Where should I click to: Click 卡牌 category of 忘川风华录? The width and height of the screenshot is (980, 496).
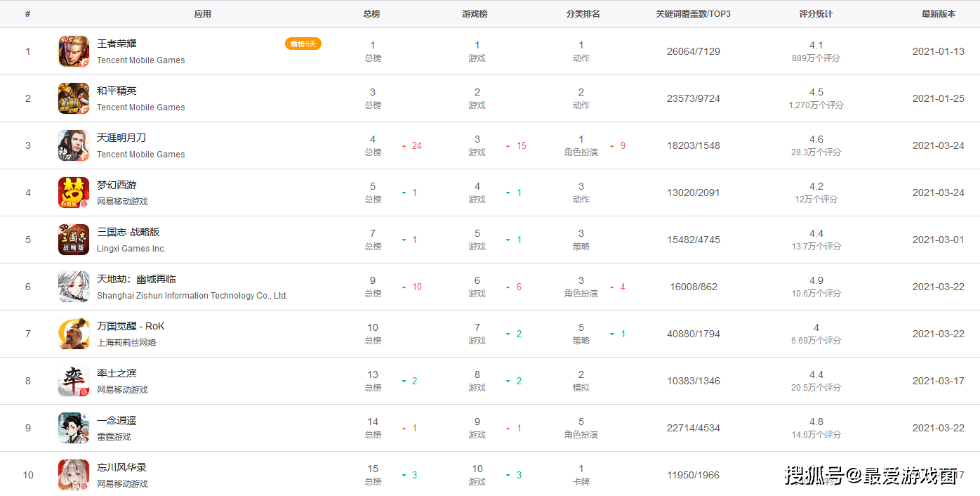pyautogui.click(x=581, y=482)
